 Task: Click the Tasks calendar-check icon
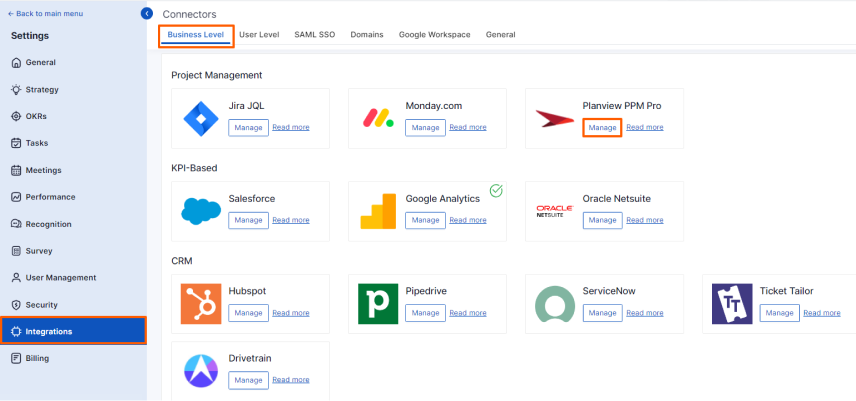pyautogui.click(x=16, y=143)
